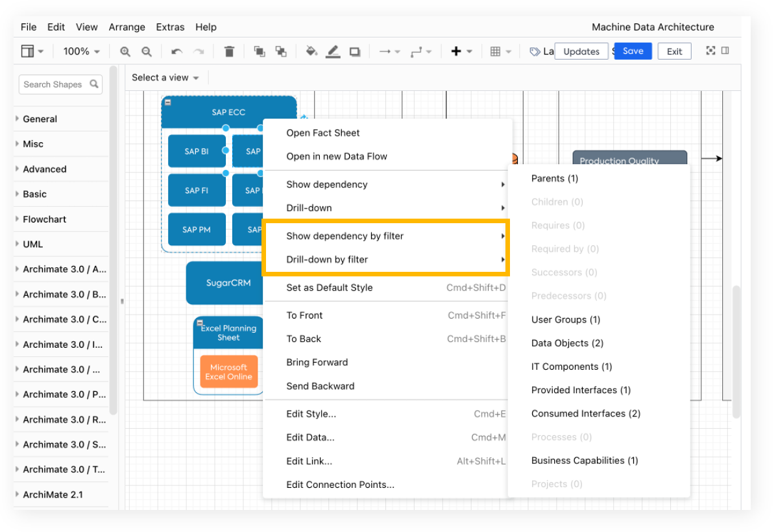Image resolution: width=776 pixels, height=532 pixels.
Task: Open the Select a view dropdown
Action: coord(165,78)
